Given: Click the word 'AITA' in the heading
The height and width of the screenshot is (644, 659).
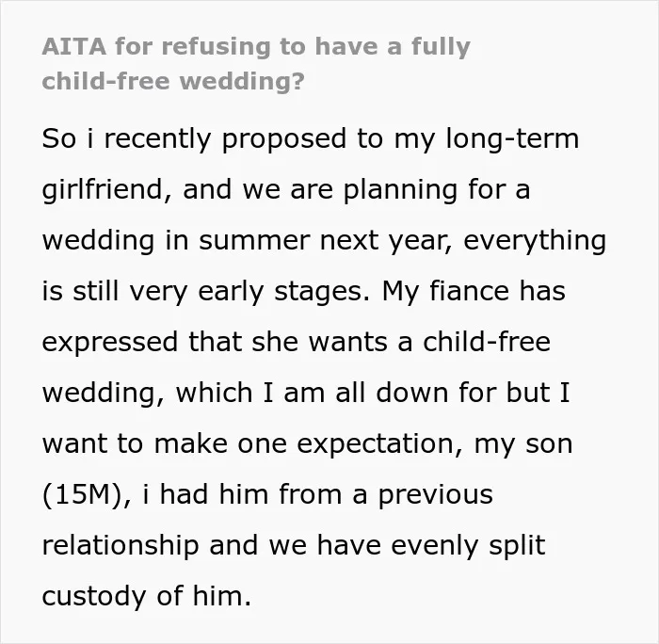Looking at the screenshot, I should (x=74, y=46).
